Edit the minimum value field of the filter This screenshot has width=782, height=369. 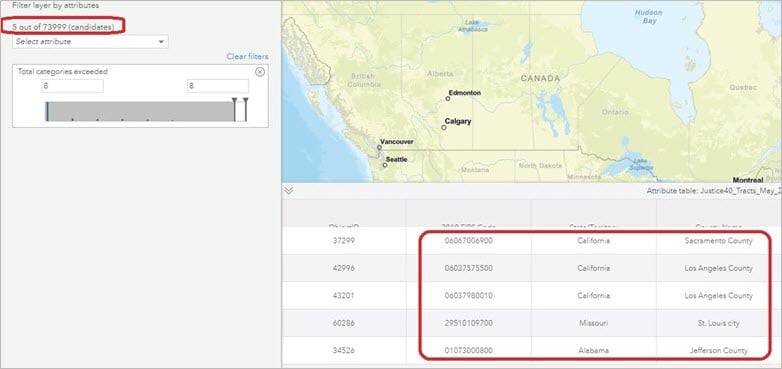72,86
